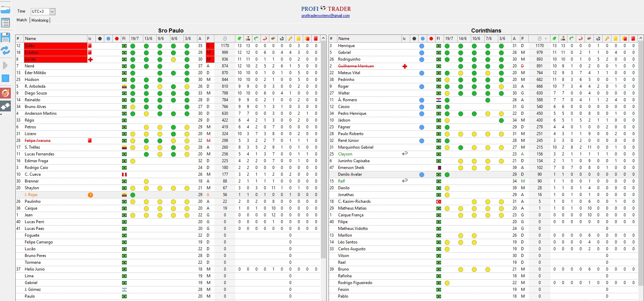Sort Sro Paulo by yellow card column
The height and width of the screenshot is (301, 644).
tap(299, 39)
